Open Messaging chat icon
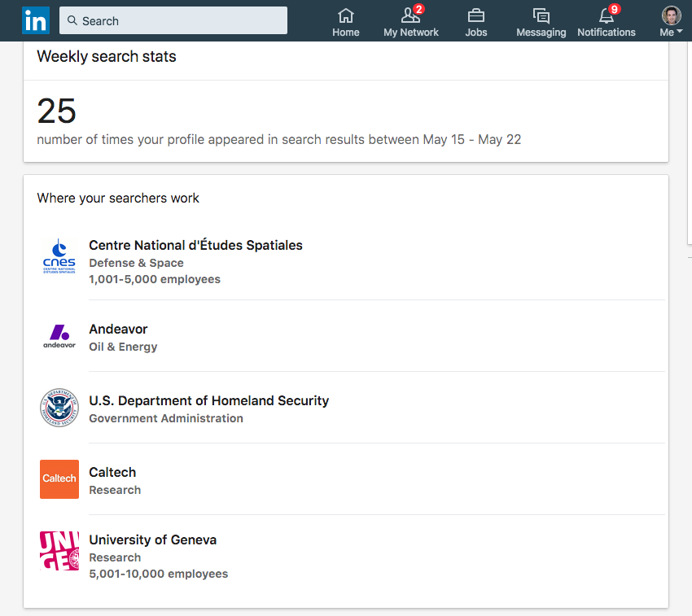This screenshot has height=616, width=692. tap(541, 16)
